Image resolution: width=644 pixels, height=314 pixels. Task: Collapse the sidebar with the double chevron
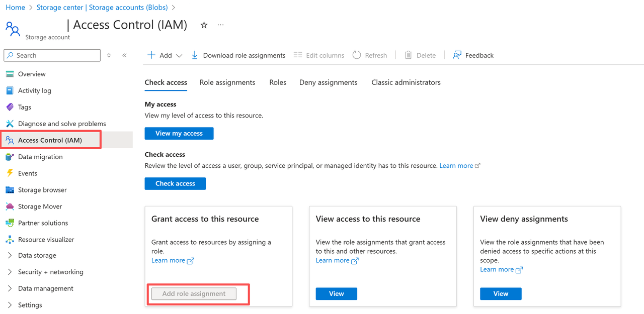pyautogui.click(x=124, y=55)
